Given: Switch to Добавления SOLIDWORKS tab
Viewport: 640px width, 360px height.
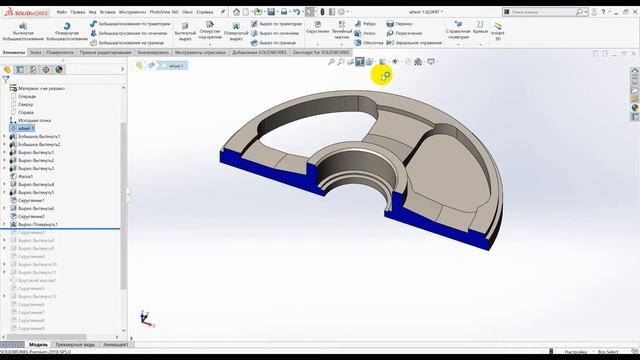Looking at the screenshot, I should click(x=260, y=52).
